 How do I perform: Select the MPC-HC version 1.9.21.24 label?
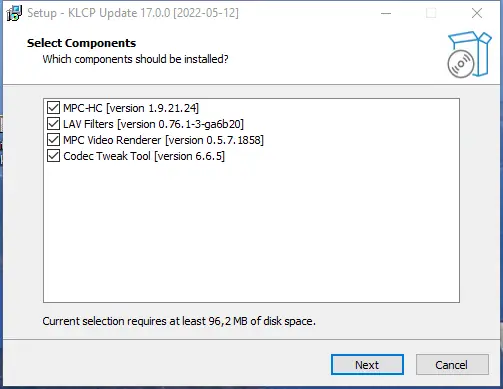tap(131, 108)
